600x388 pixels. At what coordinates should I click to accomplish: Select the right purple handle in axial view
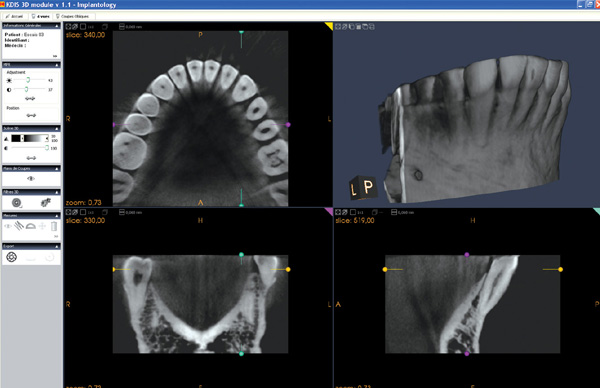tap(288, 124)
